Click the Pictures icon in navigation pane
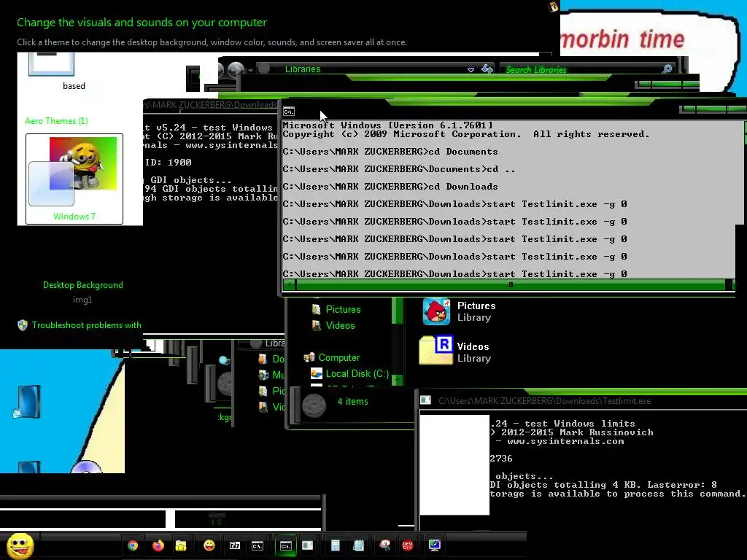 (317, 309)
